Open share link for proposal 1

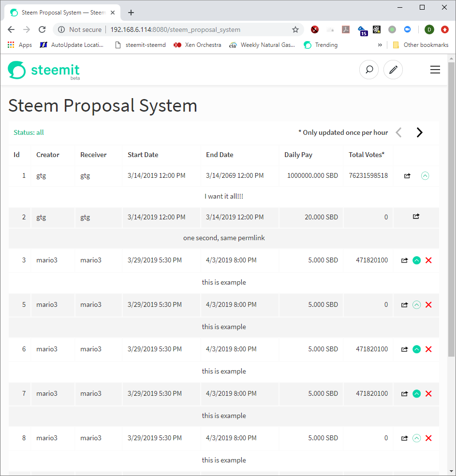coord(407,176)
